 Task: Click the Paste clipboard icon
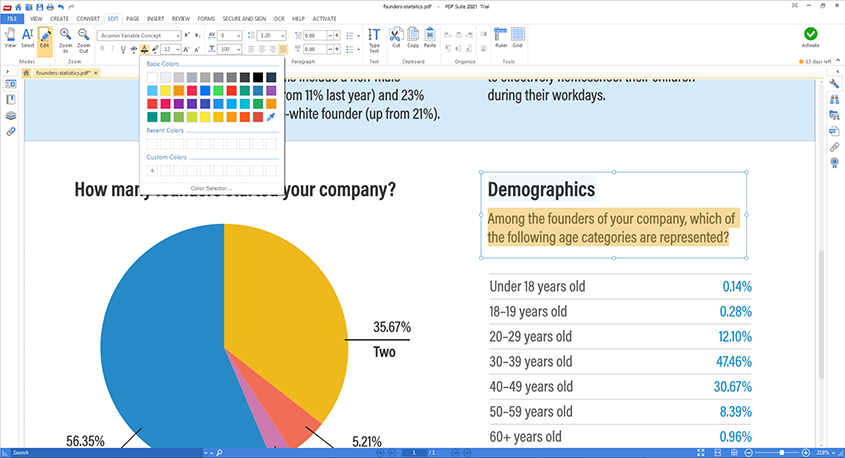tap(430, 38)
